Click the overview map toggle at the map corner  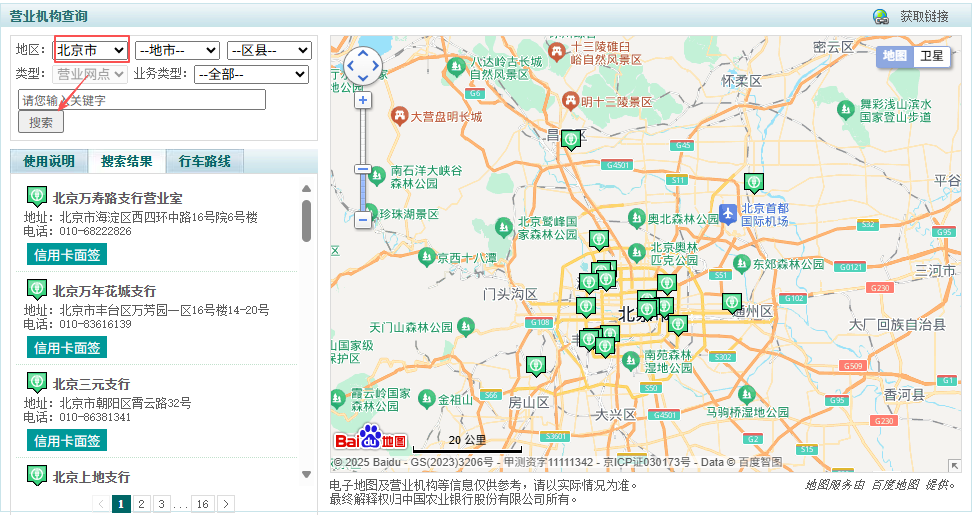[954, 465]
